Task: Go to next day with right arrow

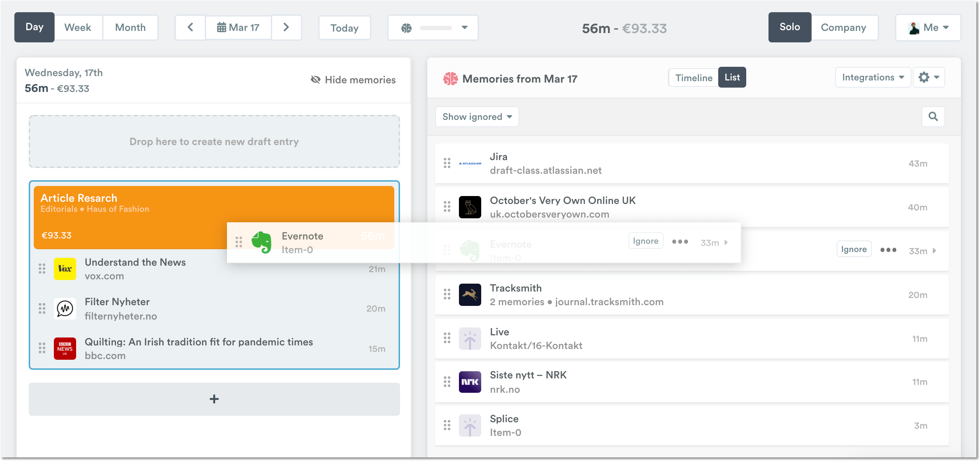Action: tap(286, 27)
